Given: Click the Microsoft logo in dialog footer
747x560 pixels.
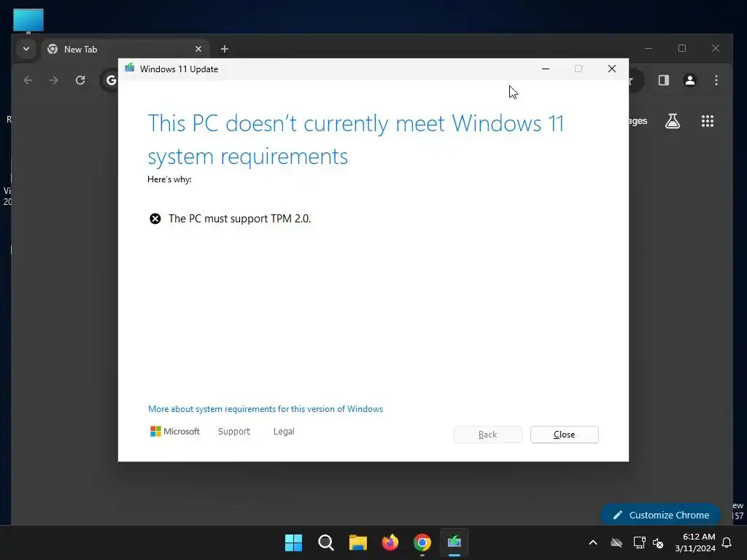Looking at the screenshot, I should pos(175,432).
